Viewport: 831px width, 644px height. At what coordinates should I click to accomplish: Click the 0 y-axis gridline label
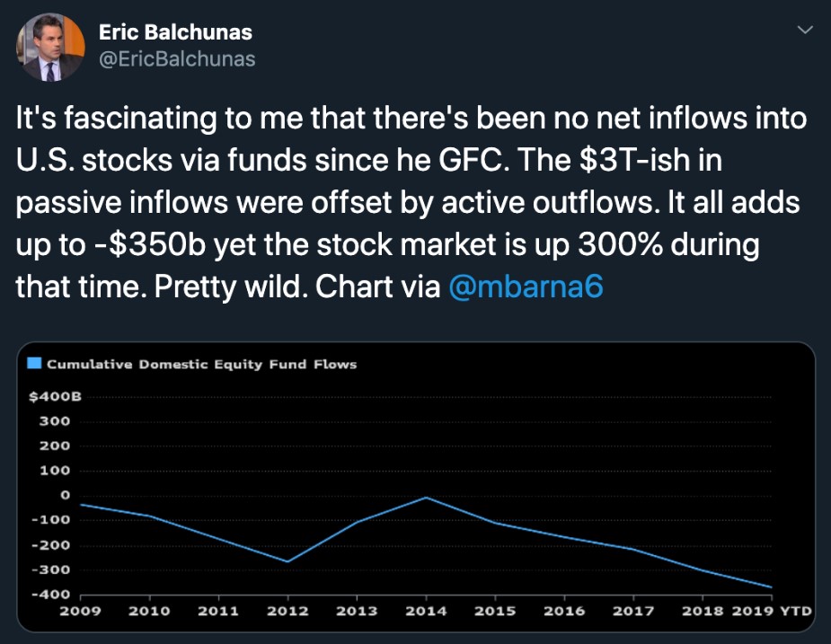click(66, 495)
